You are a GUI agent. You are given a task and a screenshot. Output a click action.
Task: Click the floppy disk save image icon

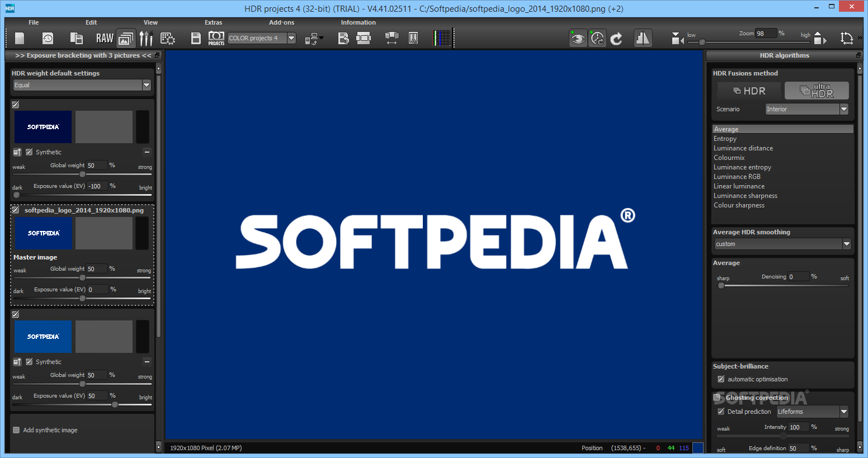(196, 38)
